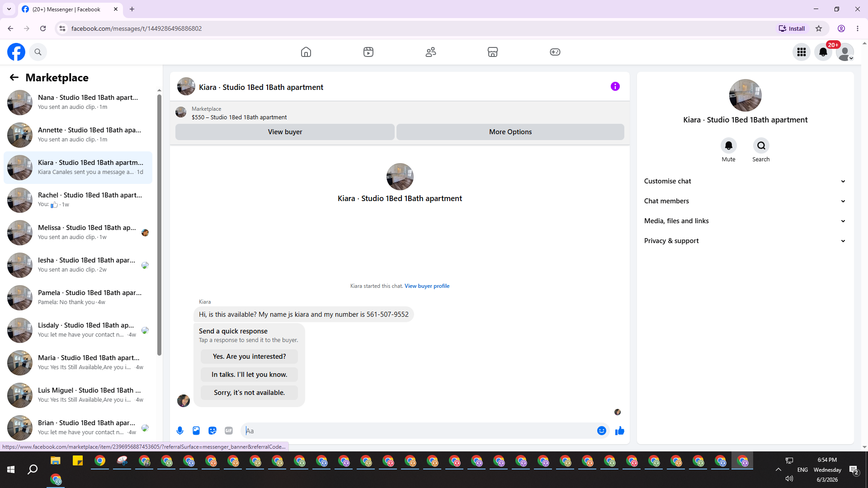Bookmark this tab with star icon
Image resolution: width=868 pixels, height=488 pixels.
[819, 28]
